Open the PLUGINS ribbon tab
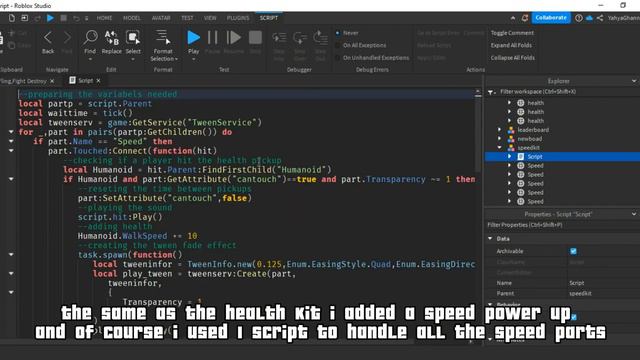 click(x=238, y=18)
